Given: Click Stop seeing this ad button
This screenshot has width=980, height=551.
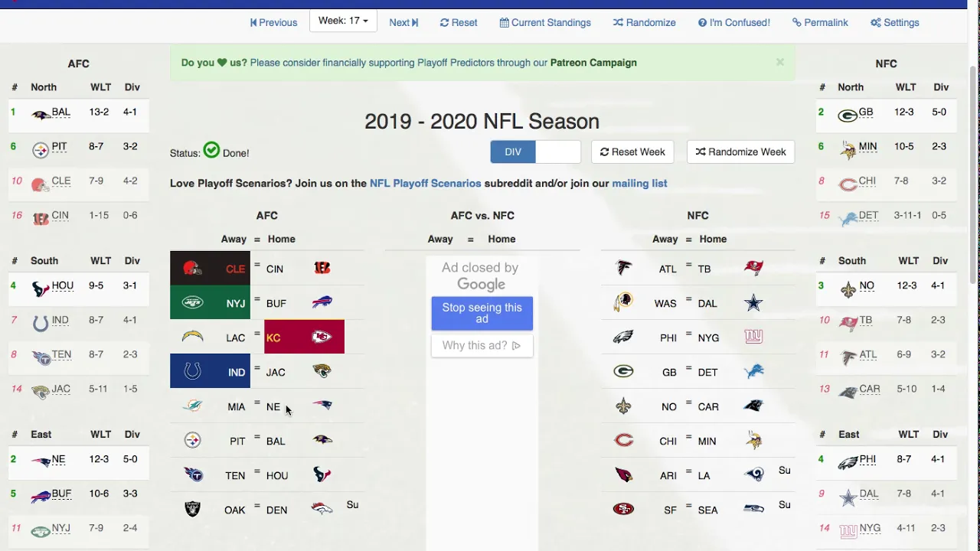Looking at the screenshot, I should (x=482, y=313).
